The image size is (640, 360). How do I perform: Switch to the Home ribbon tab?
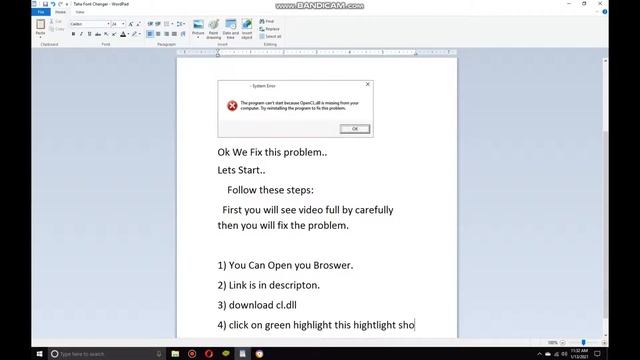60,12
